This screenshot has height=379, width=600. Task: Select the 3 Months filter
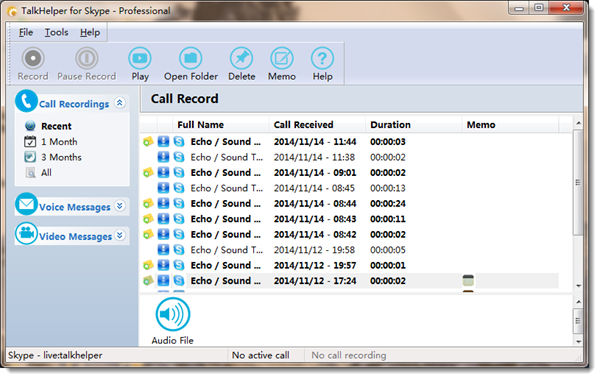[61, 157]
